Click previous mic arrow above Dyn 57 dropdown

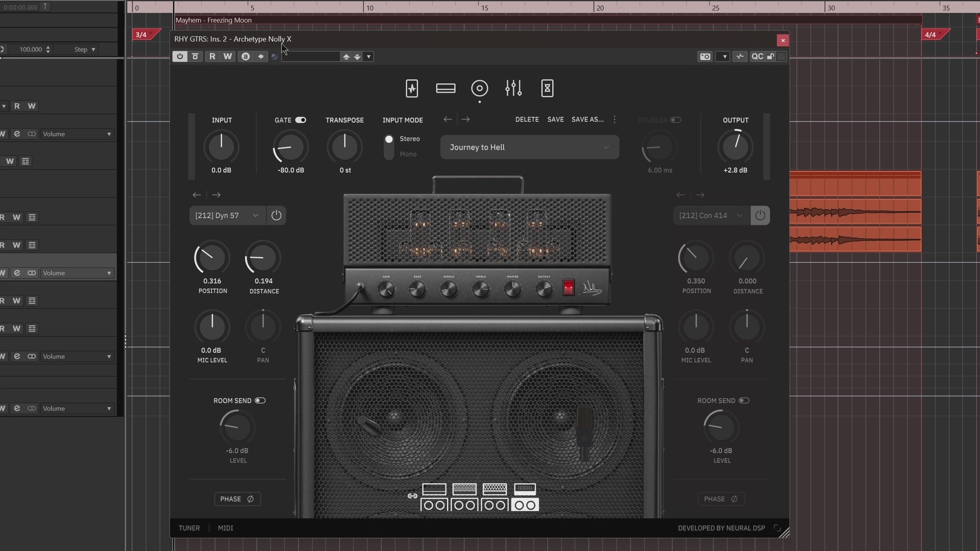[x=197, y=195]
